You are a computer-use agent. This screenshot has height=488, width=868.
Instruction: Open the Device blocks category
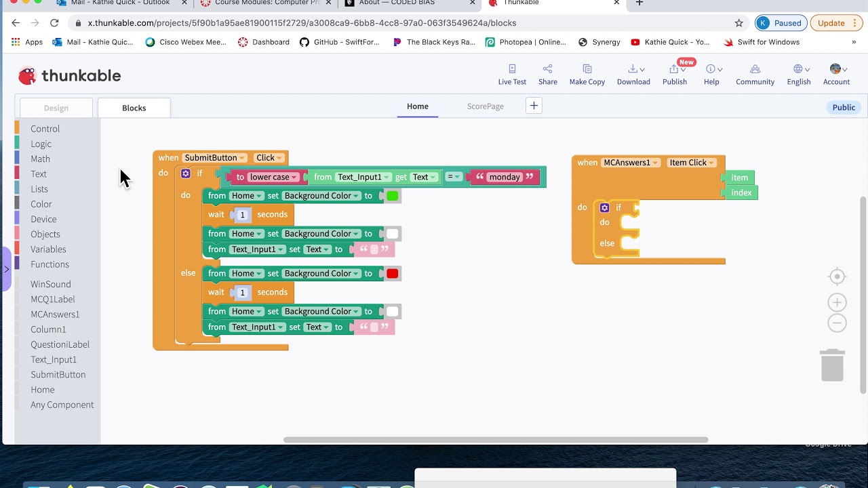pyautogui.click(x=43, y=219)
